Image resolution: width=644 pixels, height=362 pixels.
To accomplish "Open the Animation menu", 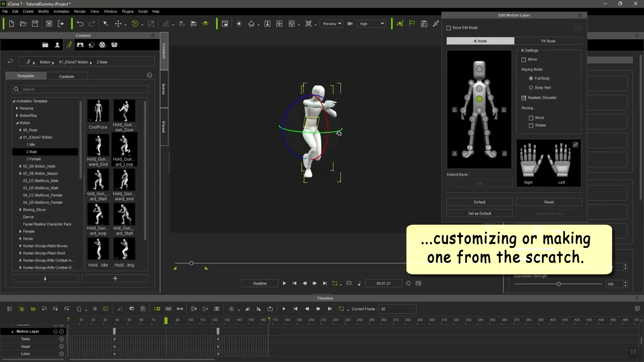I will (61, 11).
